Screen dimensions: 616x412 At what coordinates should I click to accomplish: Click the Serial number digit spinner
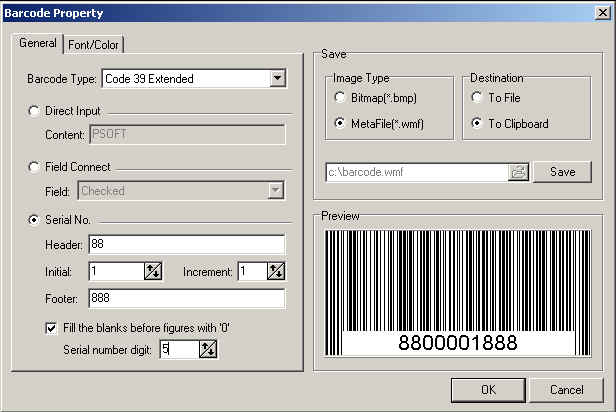tap(208, 349)
